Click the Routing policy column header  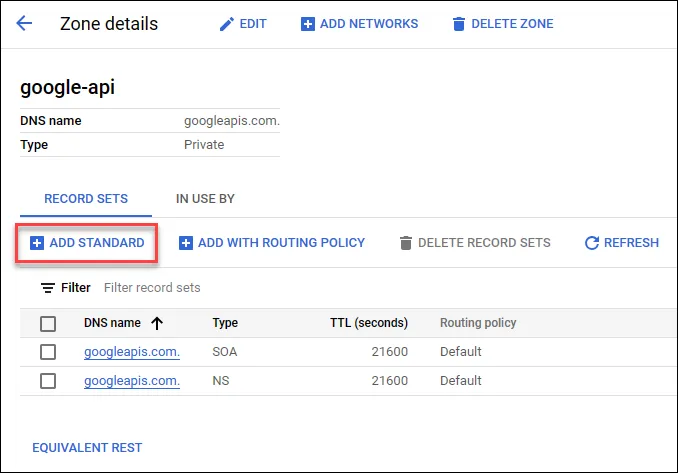coord(478,323)
